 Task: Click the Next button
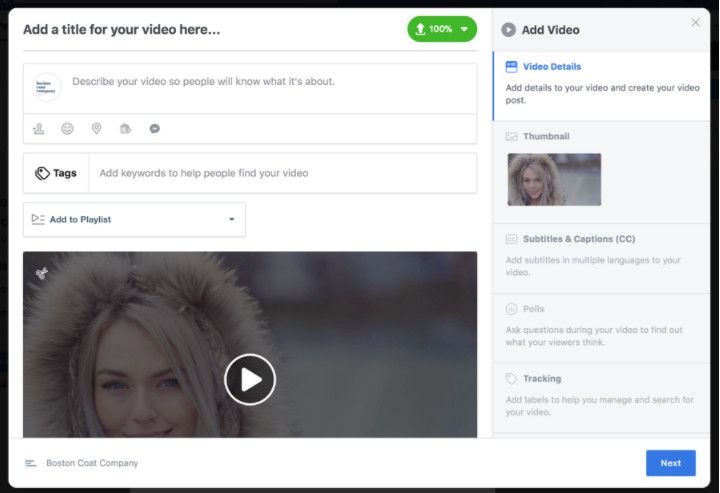[670, 463]
